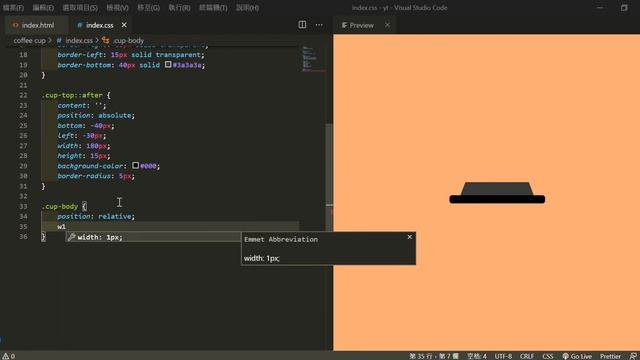Open the editor more actions ellipsis
This screenshot has width=640, height=360.
click(x=319, y=25)
